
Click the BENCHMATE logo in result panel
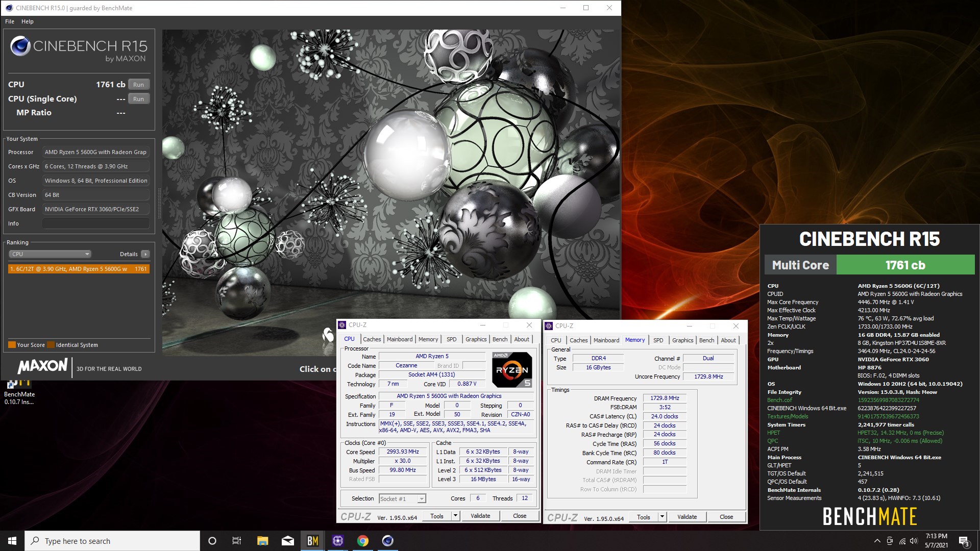[x=870, y=516]
